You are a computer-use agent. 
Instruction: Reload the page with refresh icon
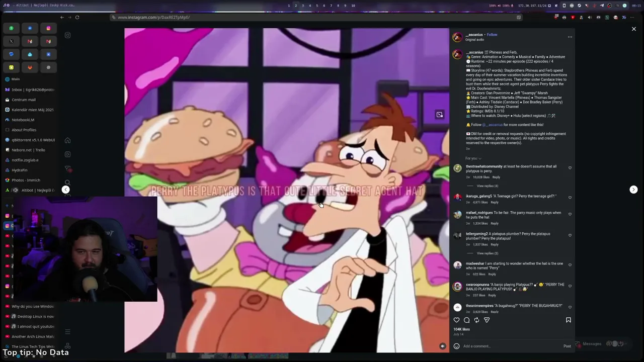click(77, 17)
